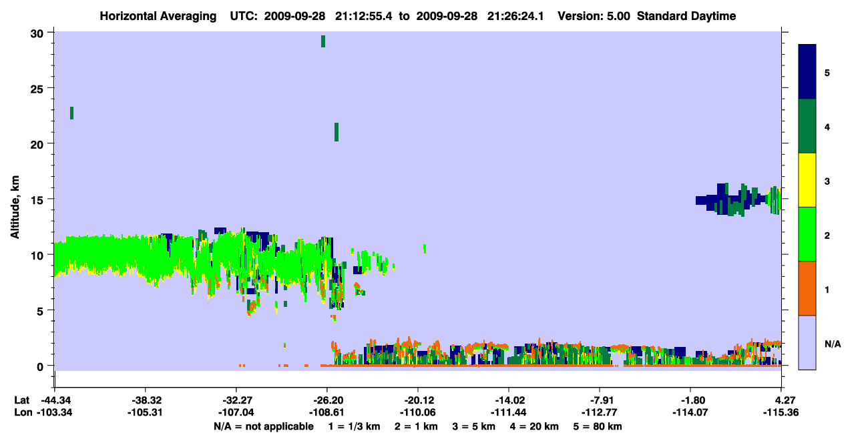Click latitude value -7.91

point(599,400)
